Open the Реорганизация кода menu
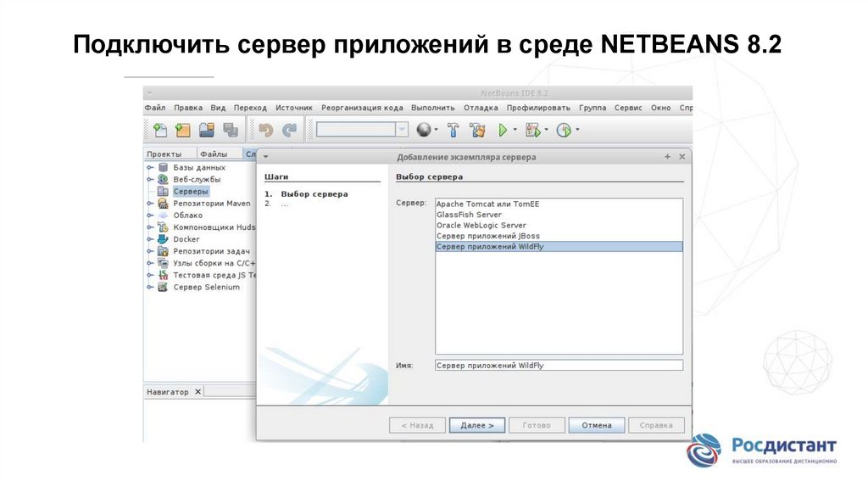This screenshot has height=487, width=868. coord(362,108)
